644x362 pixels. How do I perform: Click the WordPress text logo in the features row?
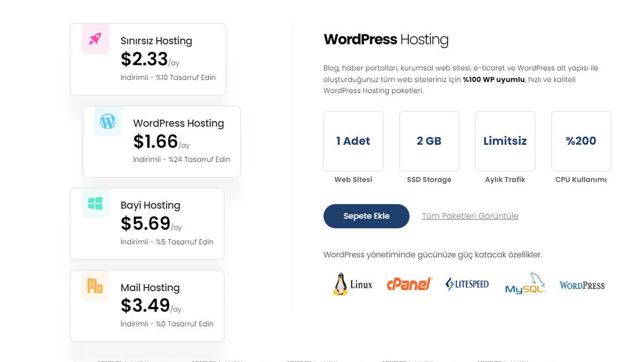tap(582, 285)
